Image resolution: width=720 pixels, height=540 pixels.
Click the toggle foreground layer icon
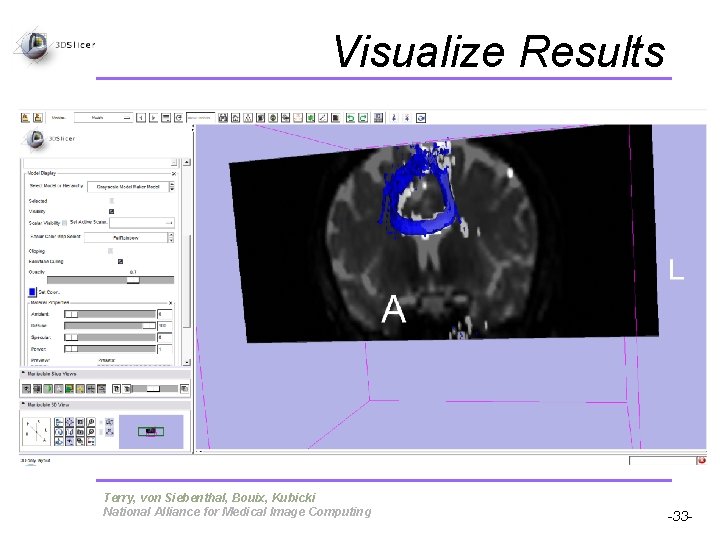click(x=117, y=389)
